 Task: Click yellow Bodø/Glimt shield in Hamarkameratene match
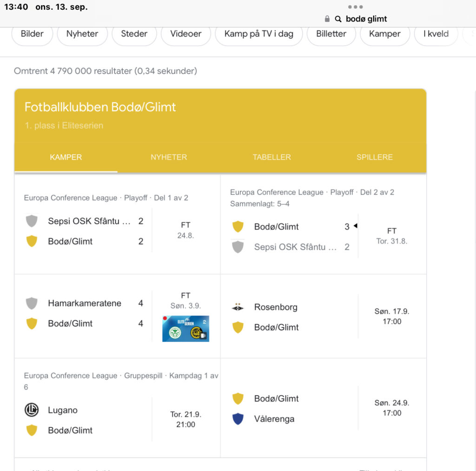coord(32,324)
